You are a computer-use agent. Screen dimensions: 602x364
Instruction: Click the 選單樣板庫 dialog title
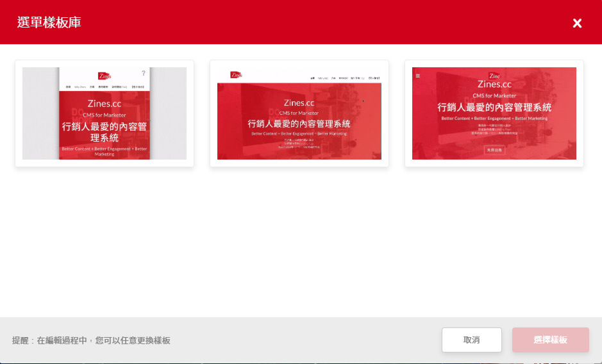coord(49,22)
